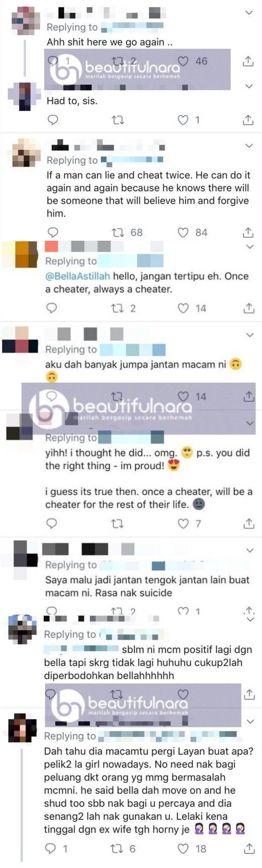The height and width of the screenshot is (868, 262).
Task: Like the "Had to, sis." tweet
Action: [183, 120]
